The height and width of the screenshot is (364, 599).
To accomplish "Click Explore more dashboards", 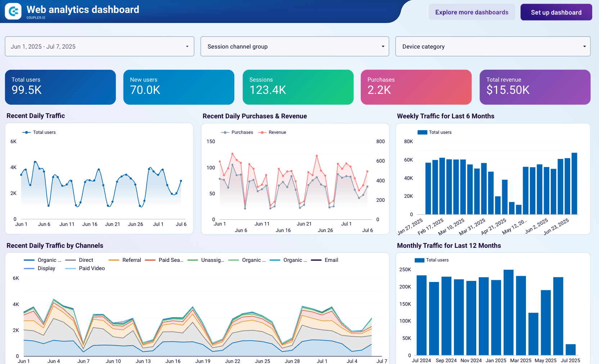I will pos(472,12).
